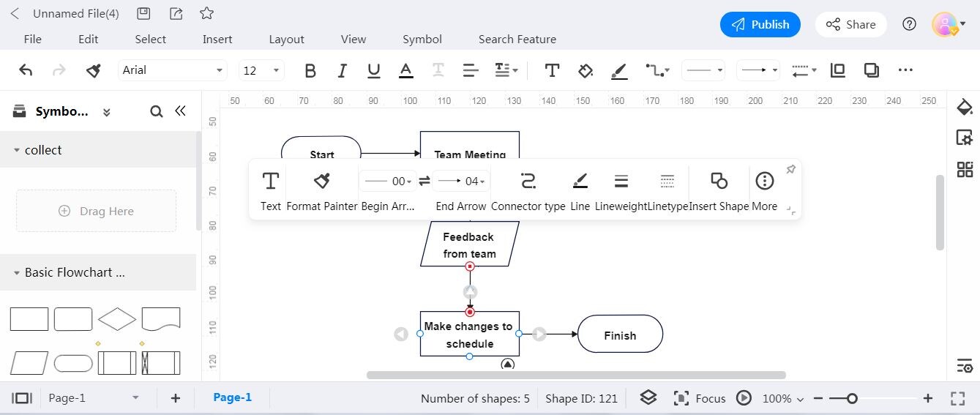
Task: Open the layers icon in the status bar
Action: click(x=648, y=398)
